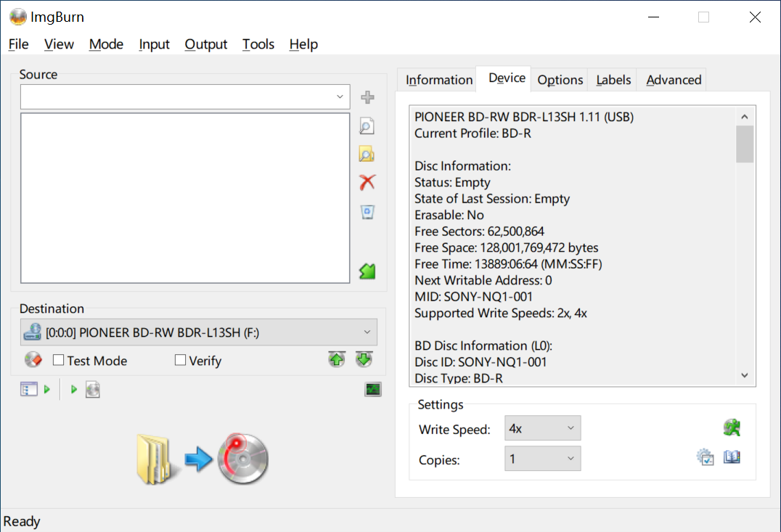Open the Tools menu
Screen dimensions: 781x532
pyautogui.click(x=258, y=44)
